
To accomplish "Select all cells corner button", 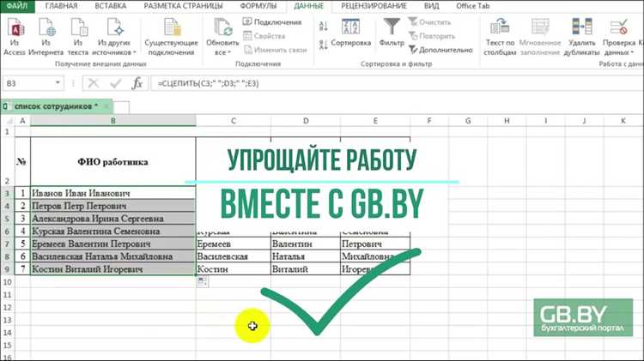I will 8,121.
